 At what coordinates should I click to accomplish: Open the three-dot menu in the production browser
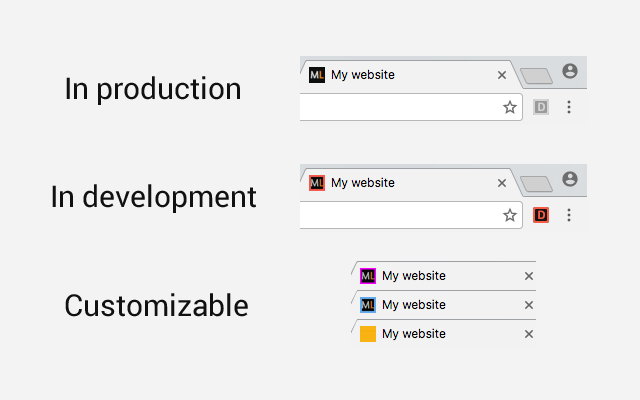pos(569,107)
